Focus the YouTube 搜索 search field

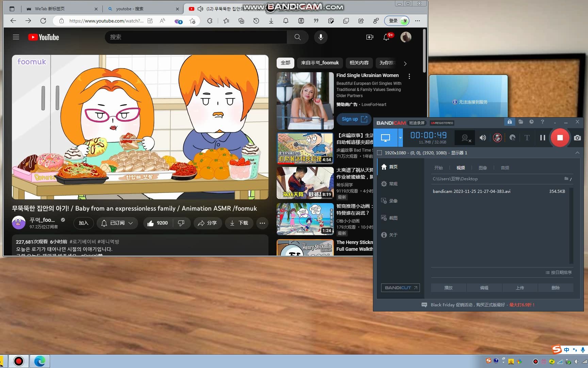(196, 37)
